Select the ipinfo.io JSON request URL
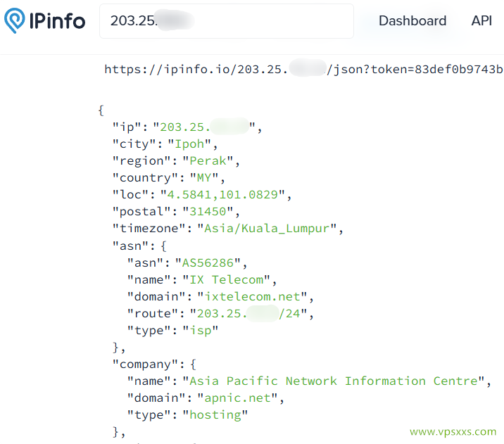The width and height of the screenshot is (504, 444). pos(303,70)
